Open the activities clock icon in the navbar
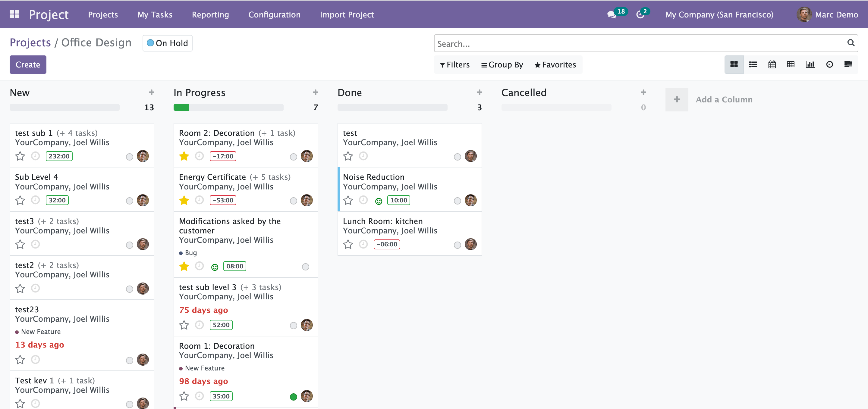868x409 pixels. click(640, 14)
